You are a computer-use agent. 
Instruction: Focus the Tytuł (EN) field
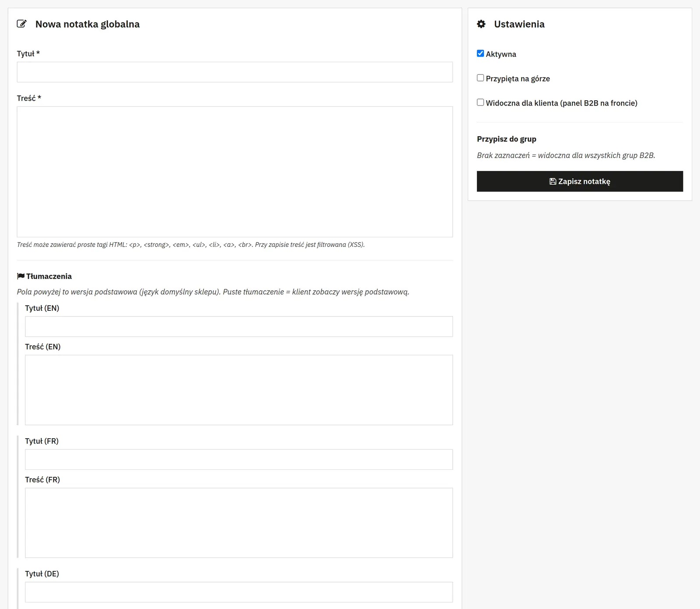click(x=239, y=327)
